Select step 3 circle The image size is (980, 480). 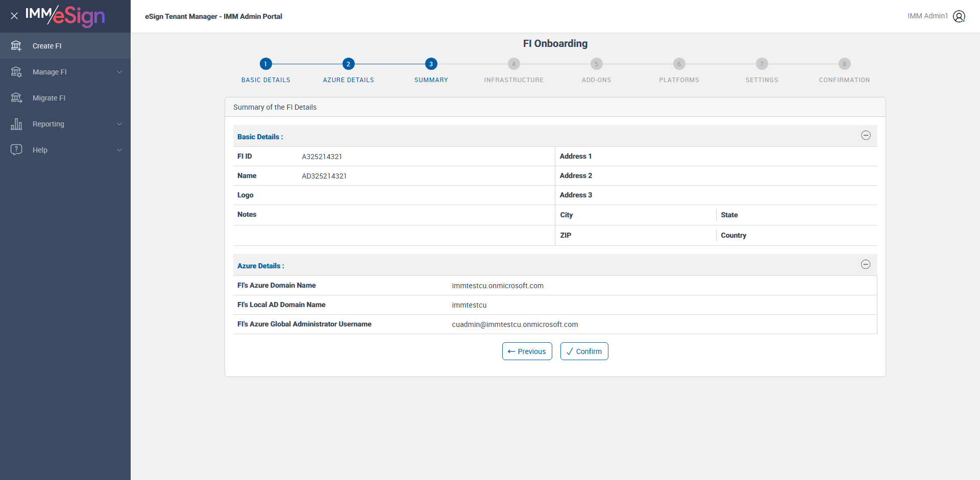coord(431,64)
